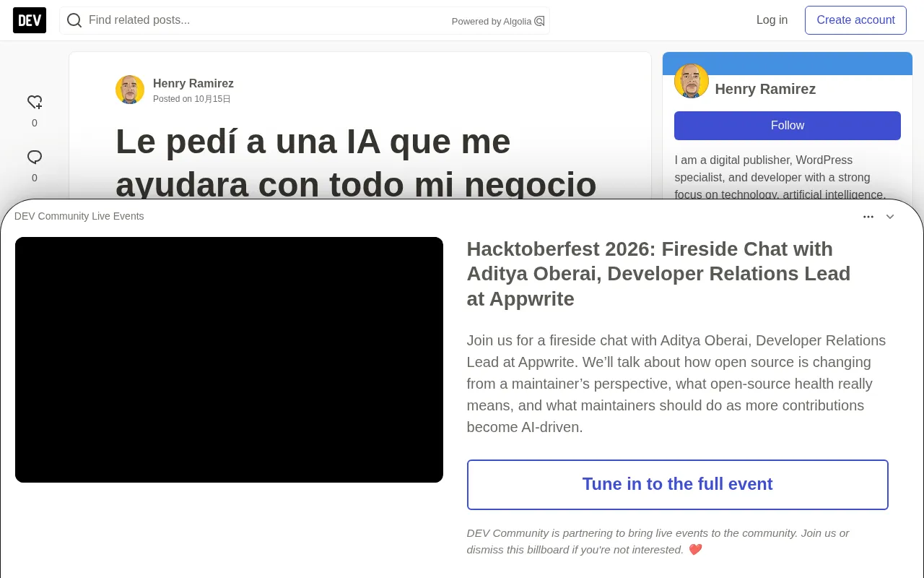
Task: Click the Log in link
Action: pyautogui.click(x=772, y=20)
